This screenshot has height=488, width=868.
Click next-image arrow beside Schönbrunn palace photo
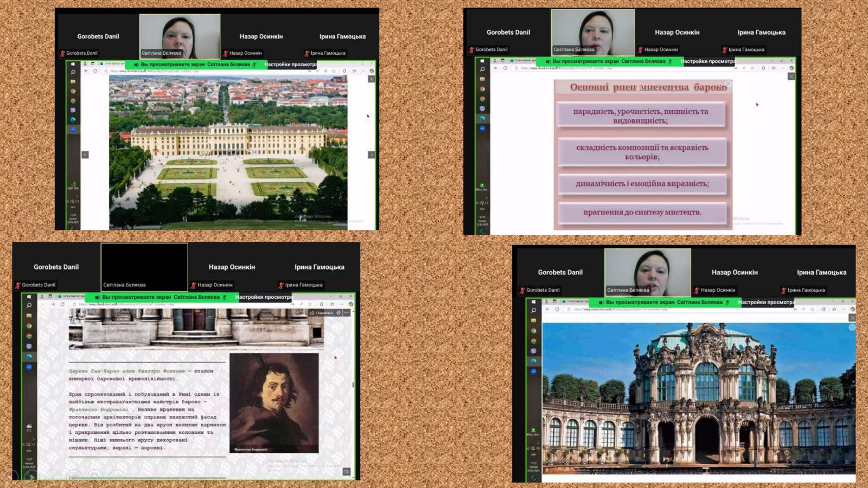tap(371, 155)
